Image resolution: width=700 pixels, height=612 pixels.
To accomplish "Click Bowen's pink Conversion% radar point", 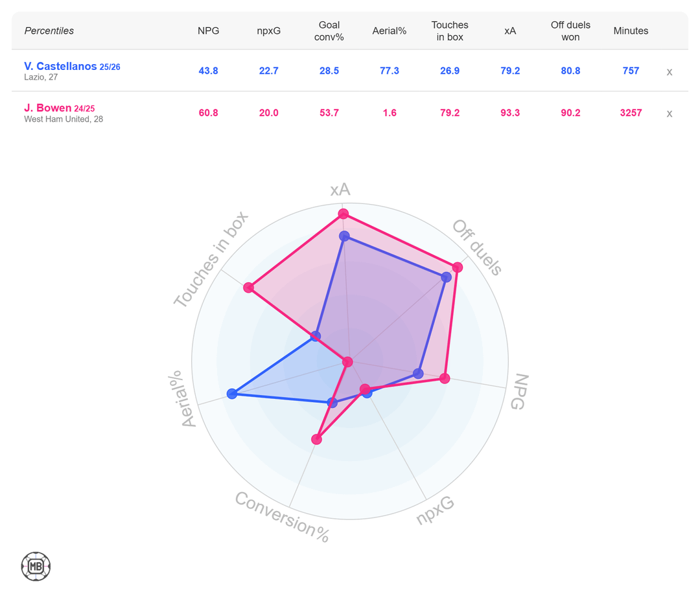I will [316, 440].
